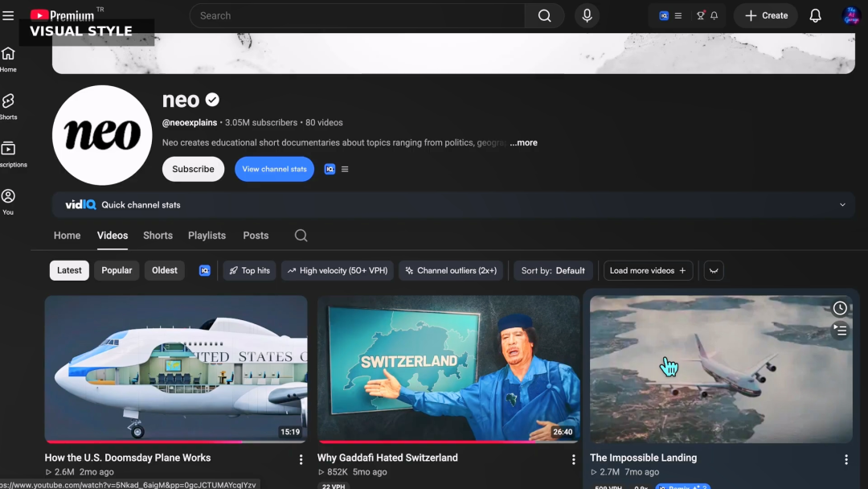Click vidIQ icon beside View channel stats

[x=330, y=170]
